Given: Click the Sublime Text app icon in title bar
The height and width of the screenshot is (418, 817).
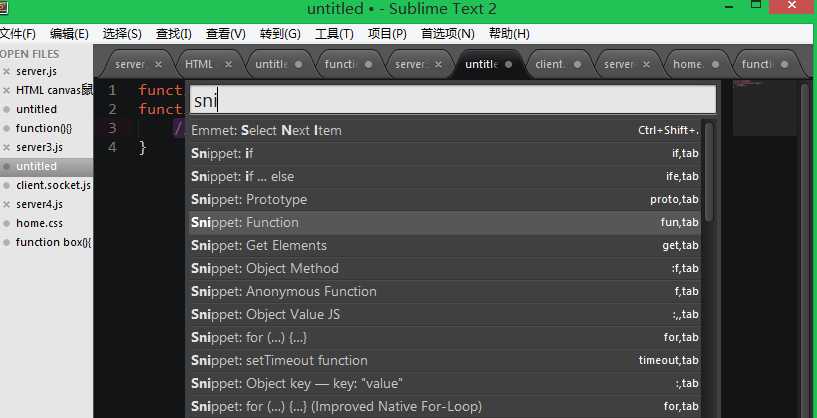Looking at the screenshot, I should pos(2,8).
